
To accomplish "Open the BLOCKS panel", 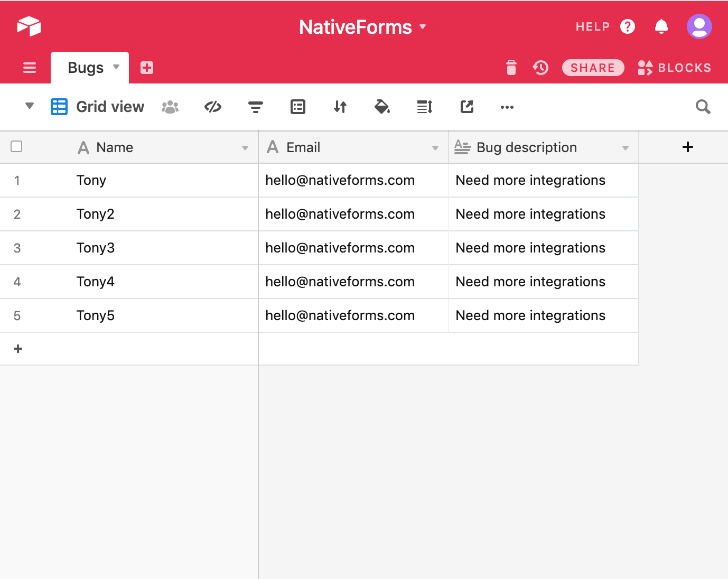I will tap(675, 68).
